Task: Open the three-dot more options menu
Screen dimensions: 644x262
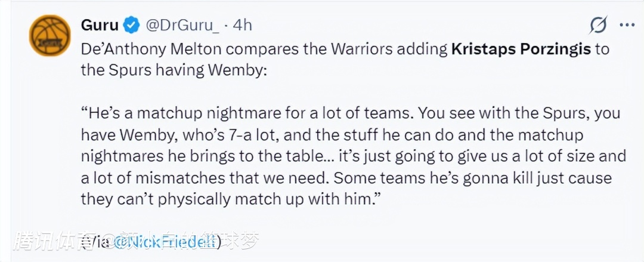Action: tap(627, 25)
